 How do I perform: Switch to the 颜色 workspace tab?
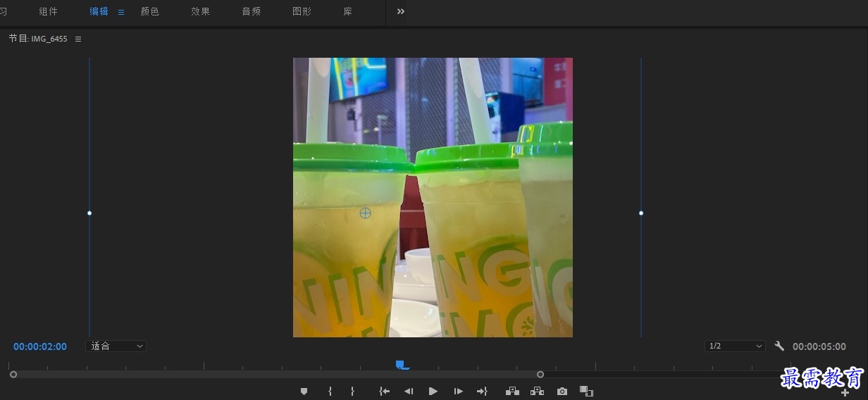pos(150,12)
